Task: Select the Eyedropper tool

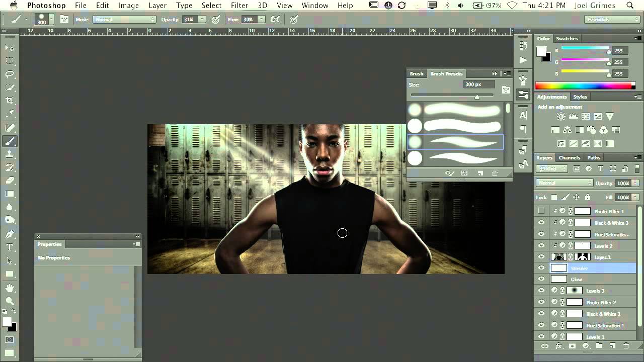Action: (10, 114)
